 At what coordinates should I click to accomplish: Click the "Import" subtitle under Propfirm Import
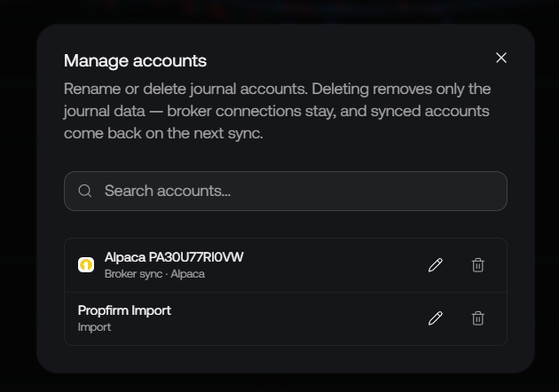(x=94, y=327)
